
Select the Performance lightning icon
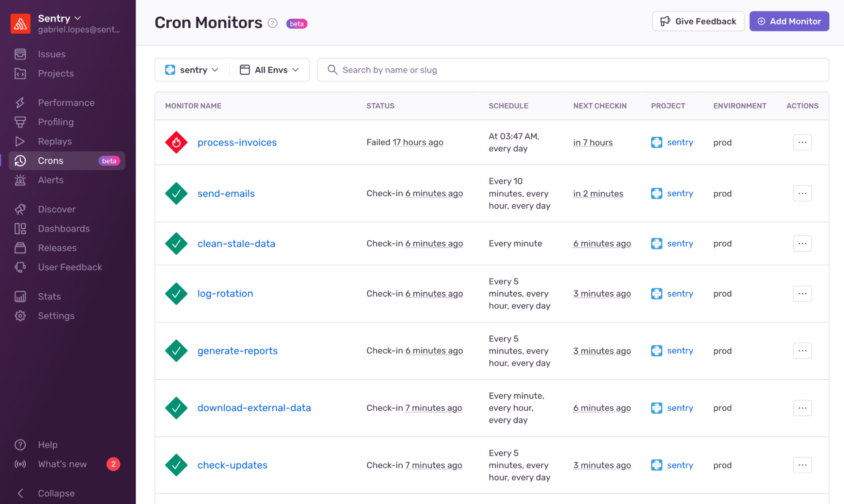(20, 102)
